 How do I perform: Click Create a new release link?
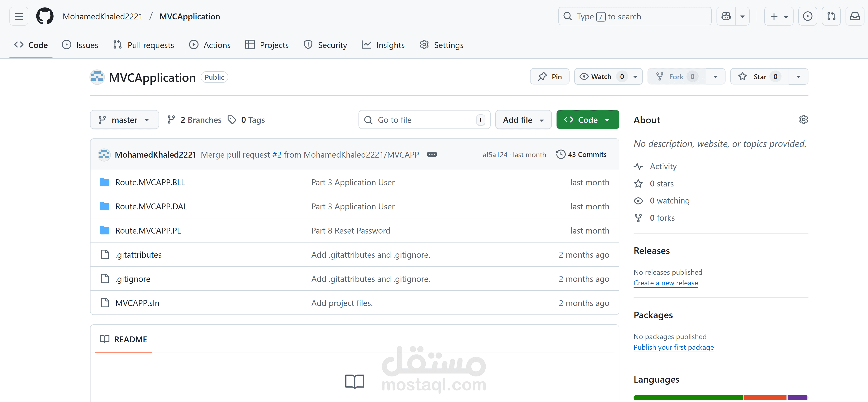click(x=665, y=283)
